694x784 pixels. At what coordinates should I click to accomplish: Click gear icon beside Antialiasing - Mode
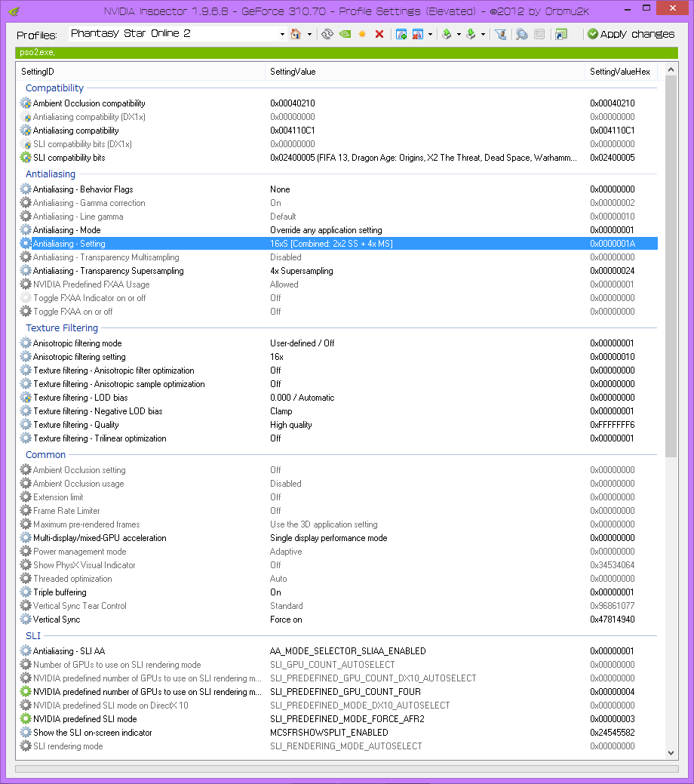(x=26, y=230)
